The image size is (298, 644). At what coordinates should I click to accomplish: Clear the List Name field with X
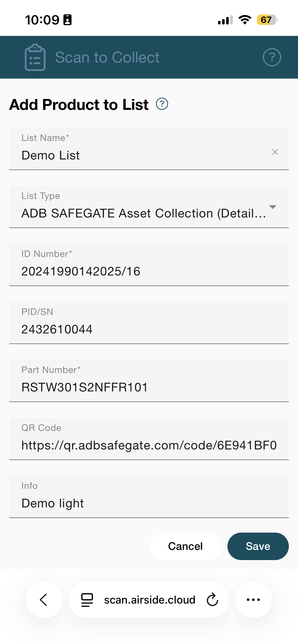[275, 152]
